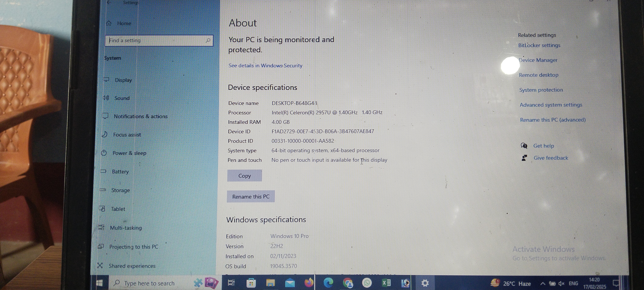This screenshot has width=644, height=290.
Task: Click the battery icon in the system tray
Action: (552, 284)
